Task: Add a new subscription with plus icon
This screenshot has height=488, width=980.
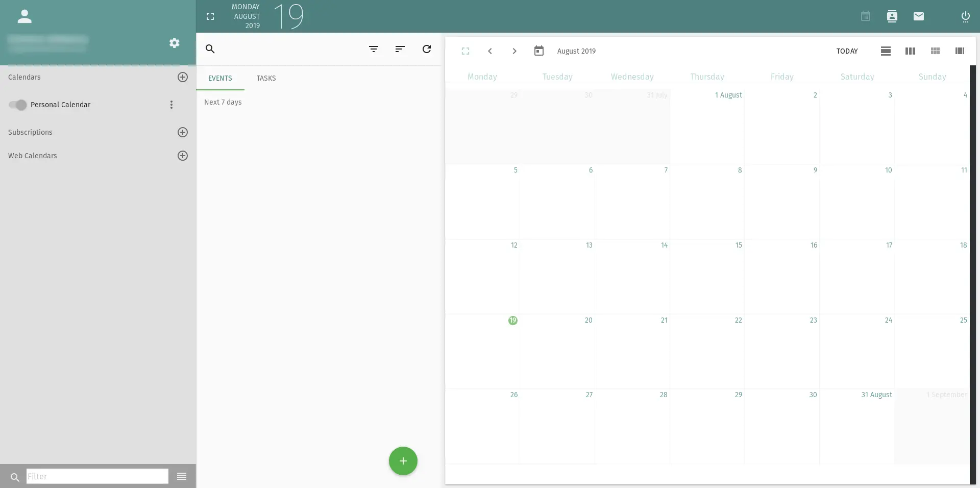Action: [x=182, y=132]
